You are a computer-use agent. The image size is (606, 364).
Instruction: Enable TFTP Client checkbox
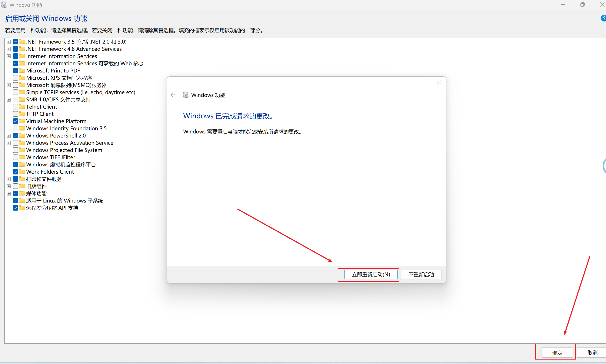click(x=16, y=114)
